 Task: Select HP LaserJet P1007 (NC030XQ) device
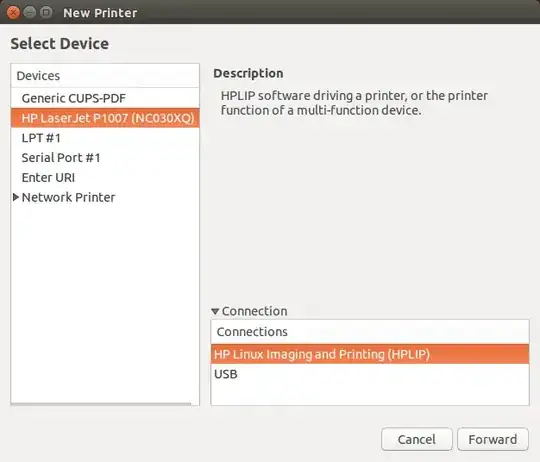click(x=105, y=118)
